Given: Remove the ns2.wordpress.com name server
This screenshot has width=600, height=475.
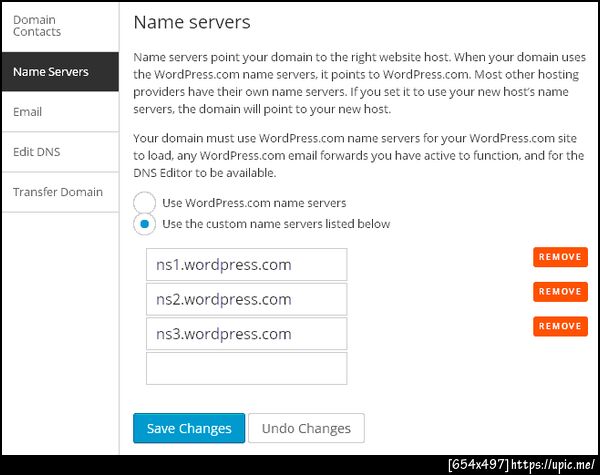Looking at the screenshot, I should tap(560, 292).
